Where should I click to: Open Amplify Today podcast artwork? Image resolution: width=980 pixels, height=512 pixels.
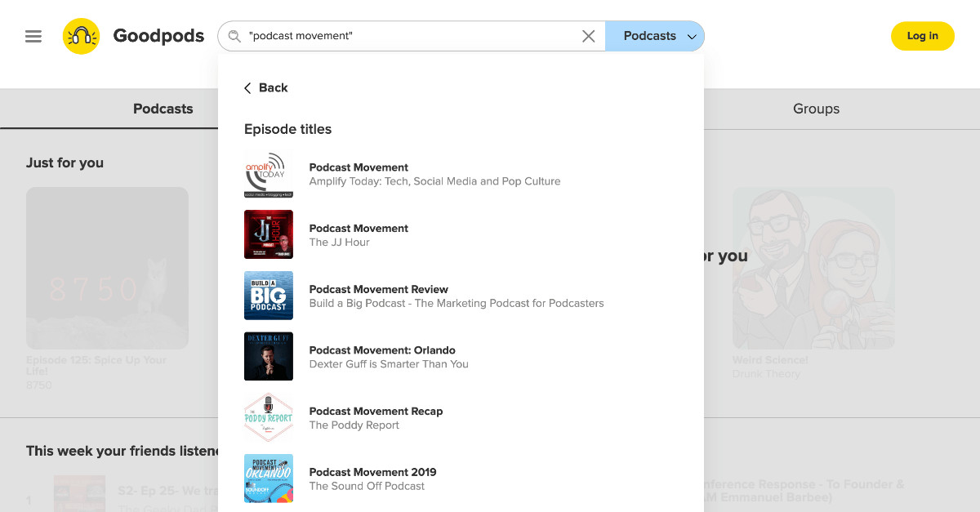click(x=268, y=174)
